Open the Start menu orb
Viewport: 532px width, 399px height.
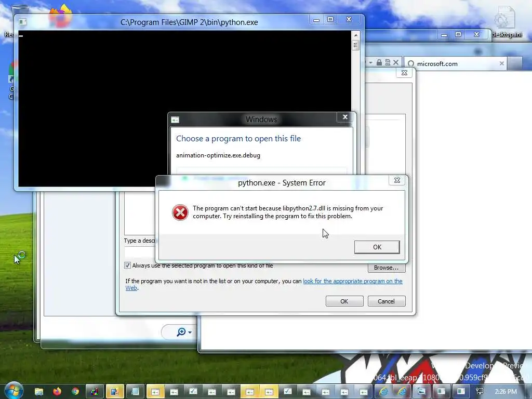(14, 391)
